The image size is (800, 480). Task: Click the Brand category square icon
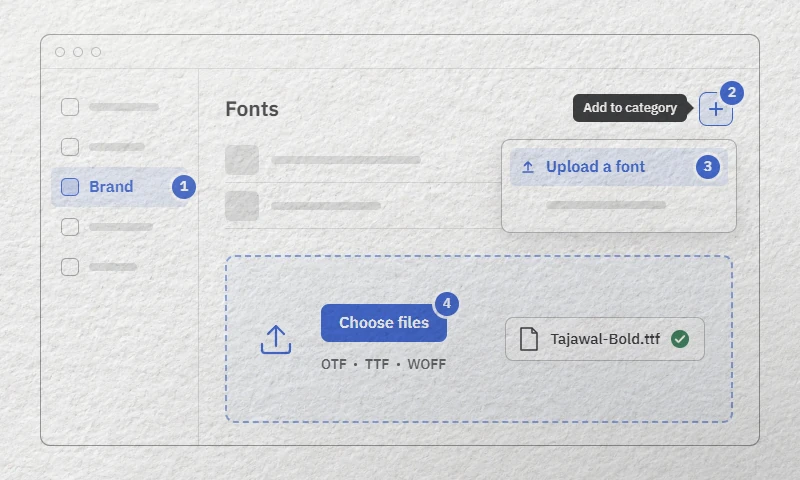[70, 187]
